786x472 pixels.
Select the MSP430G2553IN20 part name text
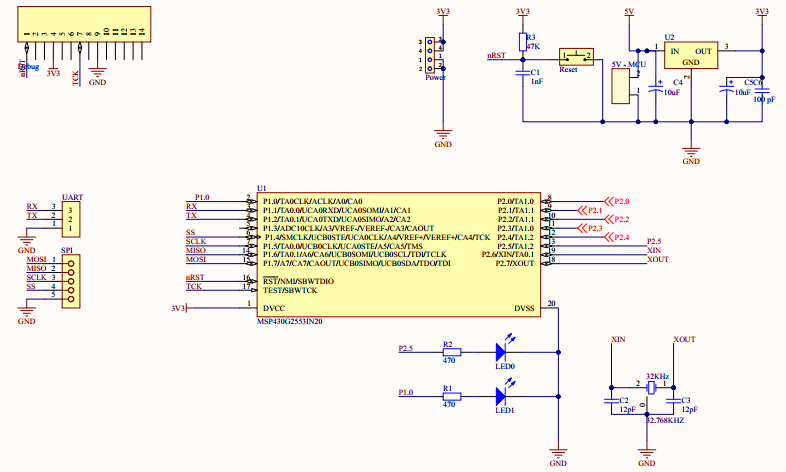290,322
